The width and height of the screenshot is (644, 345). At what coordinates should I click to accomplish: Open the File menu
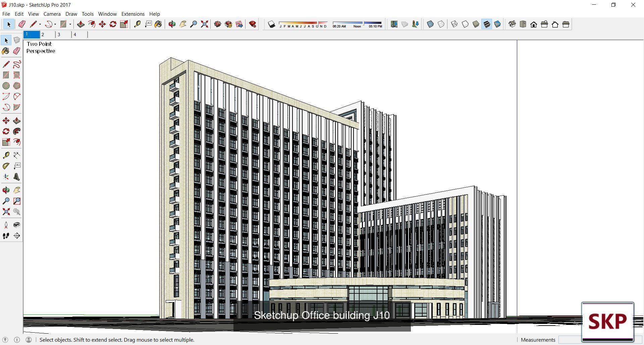tap(6, 14)
